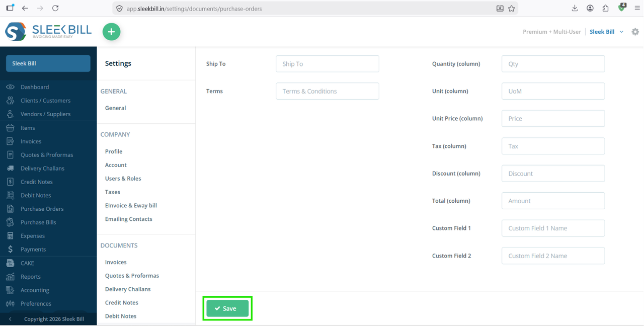Click the Terms & Conditions input field
The height and width of the screenshot is (326, 644).
(x=327, y=91)
